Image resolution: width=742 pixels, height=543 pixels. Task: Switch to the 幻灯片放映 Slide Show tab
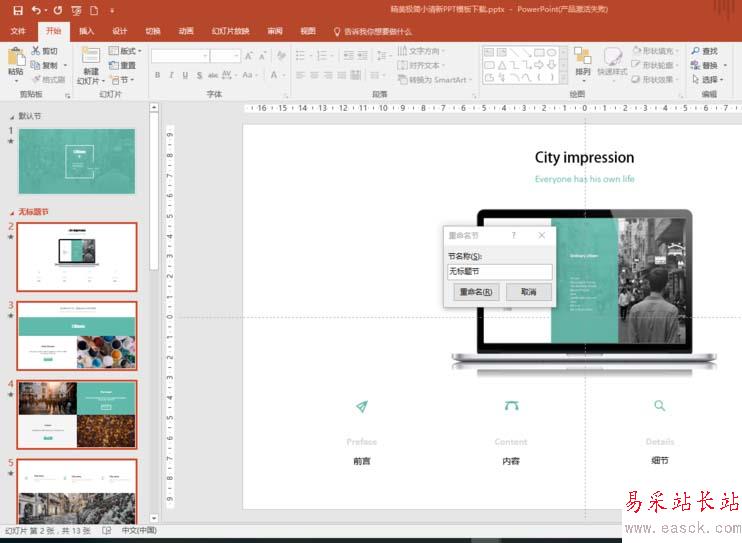point(230,31)
